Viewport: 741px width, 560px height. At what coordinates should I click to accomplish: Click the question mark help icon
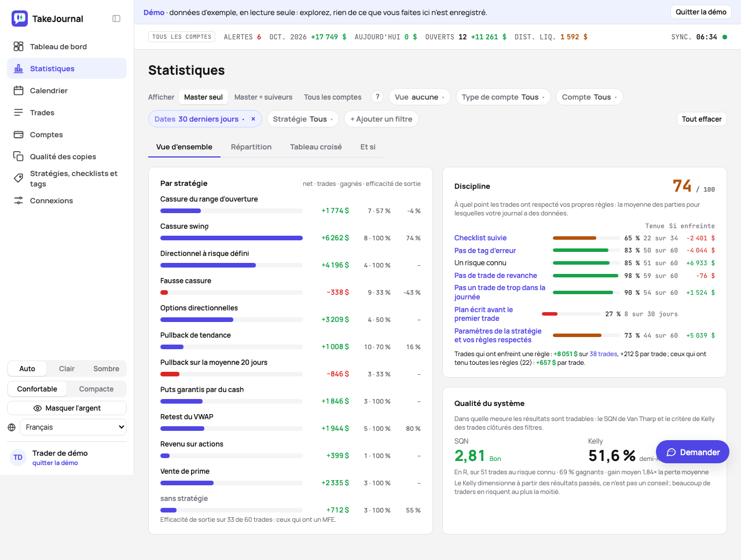(377, 97)
